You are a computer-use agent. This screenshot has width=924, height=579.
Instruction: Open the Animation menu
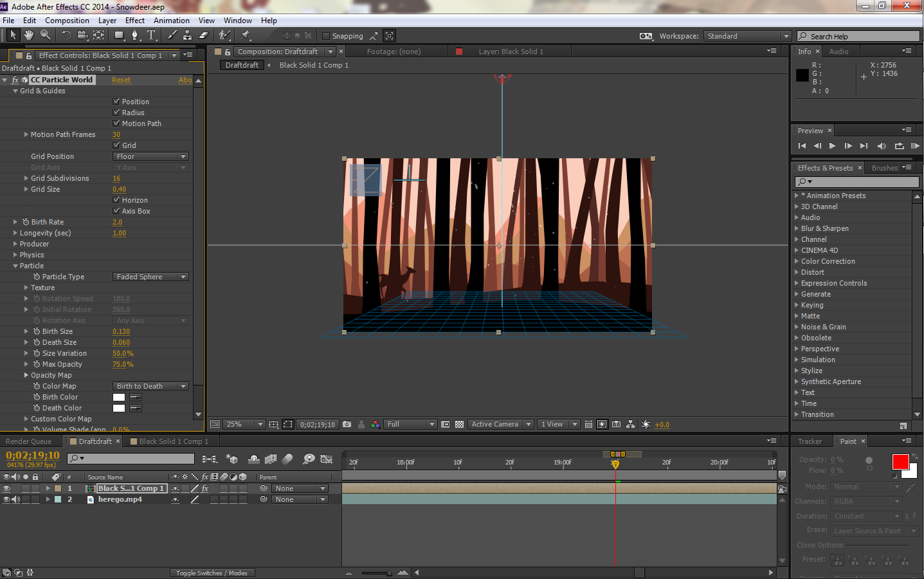coord(172,21)
